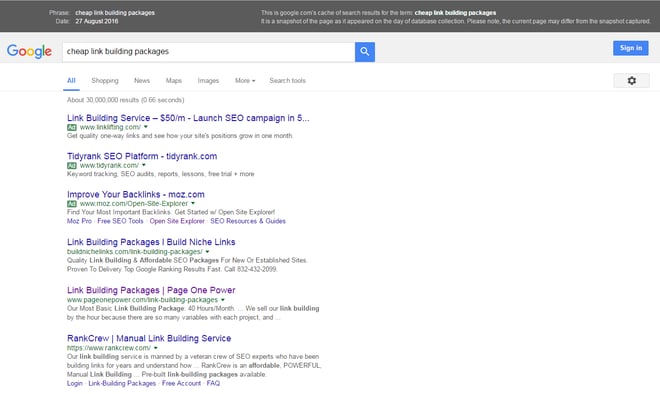This screenshot has width=660, height=394.
Task: Expand the dropdown arrow after www.linklifting.com
Action: coord(146,127)
